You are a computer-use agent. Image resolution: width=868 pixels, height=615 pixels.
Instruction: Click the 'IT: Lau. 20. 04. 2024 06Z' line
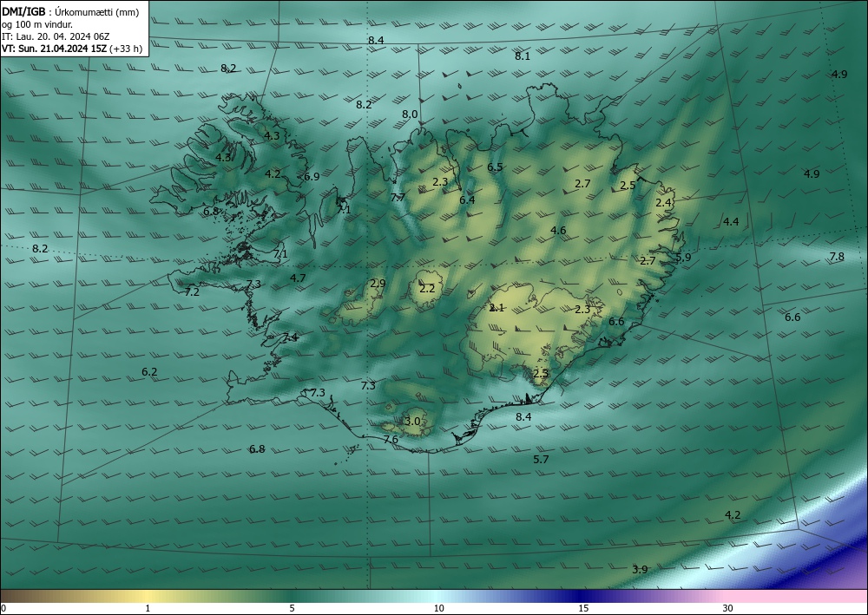(56, 36)
